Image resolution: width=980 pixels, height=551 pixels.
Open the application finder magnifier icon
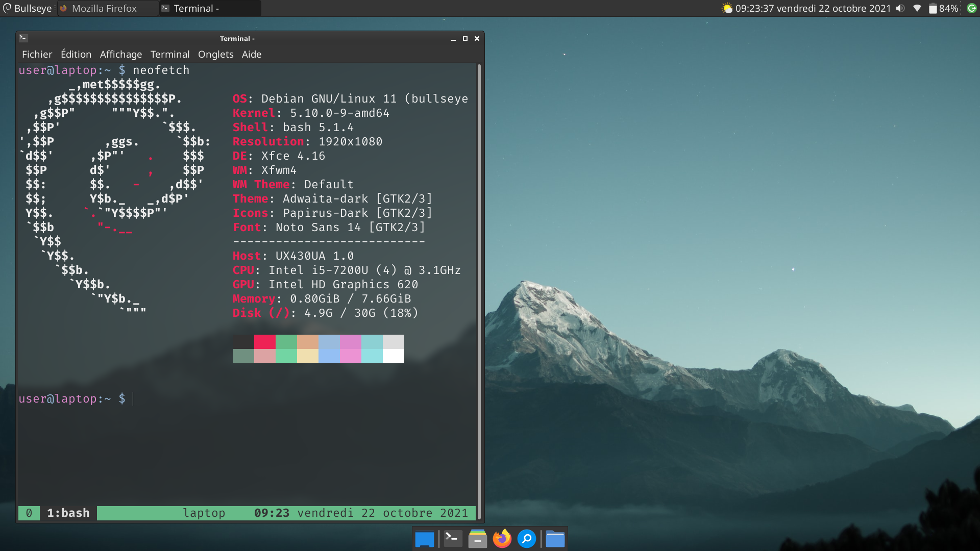point(526,539)
